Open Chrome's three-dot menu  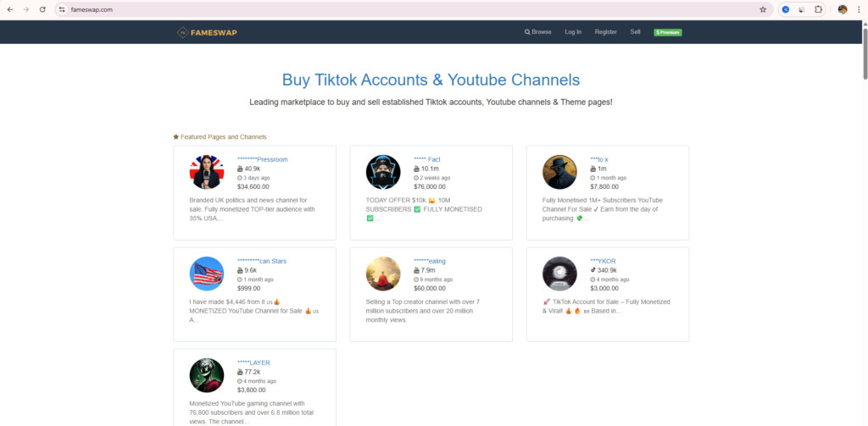[x=859, y=9]
